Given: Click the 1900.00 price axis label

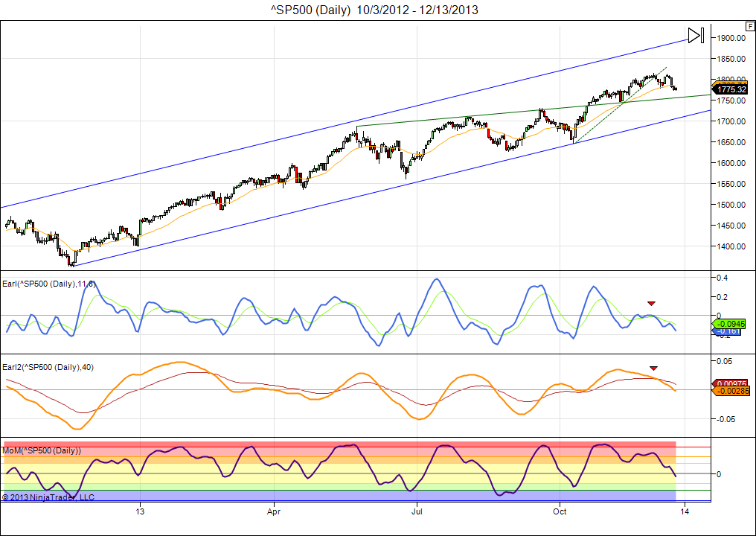Looking at the screenshot, I should point(733,38).
